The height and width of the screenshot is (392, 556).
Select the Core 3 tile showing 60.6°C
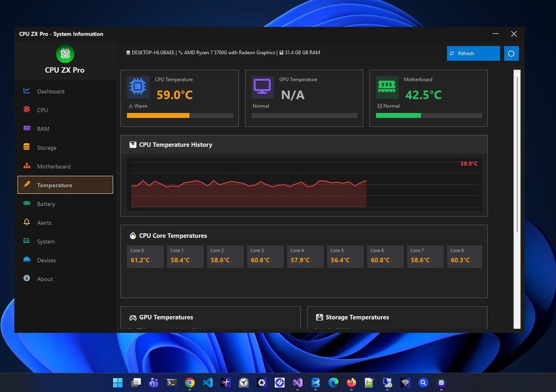click(265, 256)
